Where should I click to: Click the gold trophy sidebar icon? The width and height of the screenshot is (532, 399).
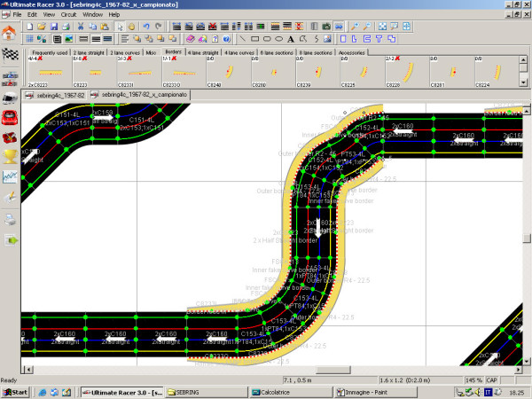(x=11, y=156)
